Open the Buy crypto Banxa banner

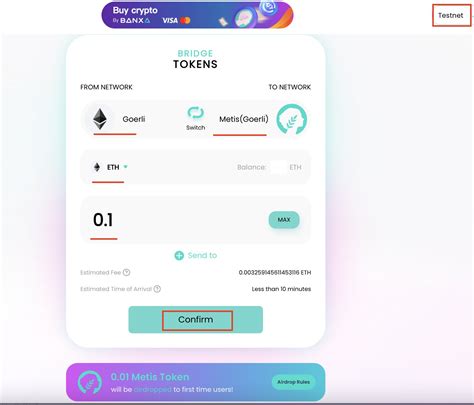pos(197,15)
